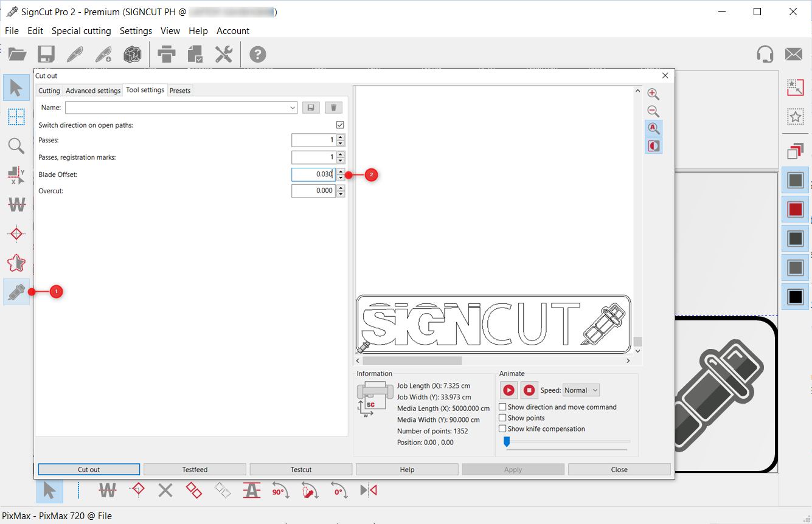Click the headset support icon

(765, 54)
